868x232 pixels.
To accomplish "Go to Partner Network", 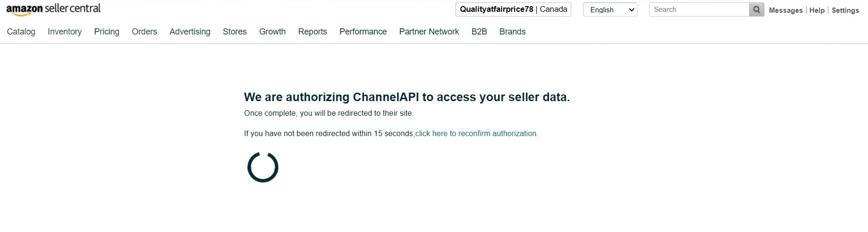I will click(x=429, y=32).
